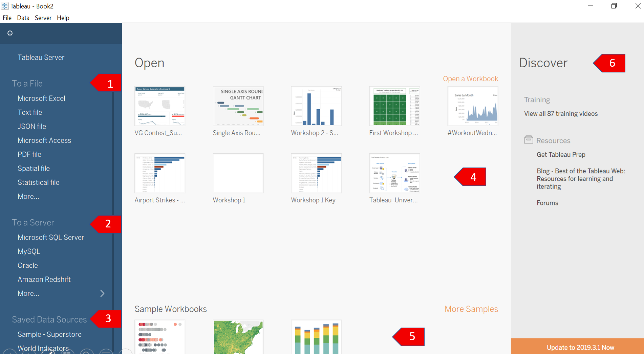The height and width of the screenshot is (354, 644).
Task: Click the back arrow icon at bottom left
Action: (10, 353)
